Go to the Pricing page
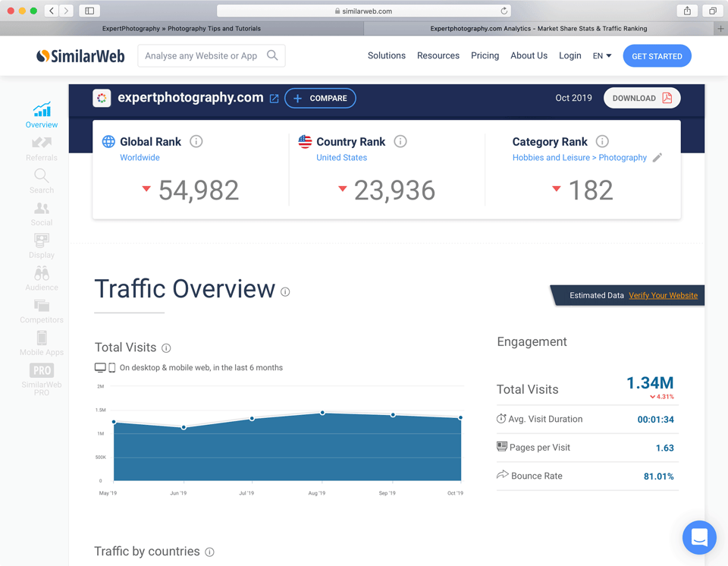Screen dimensions: 728x566 [x=485, y=55]
